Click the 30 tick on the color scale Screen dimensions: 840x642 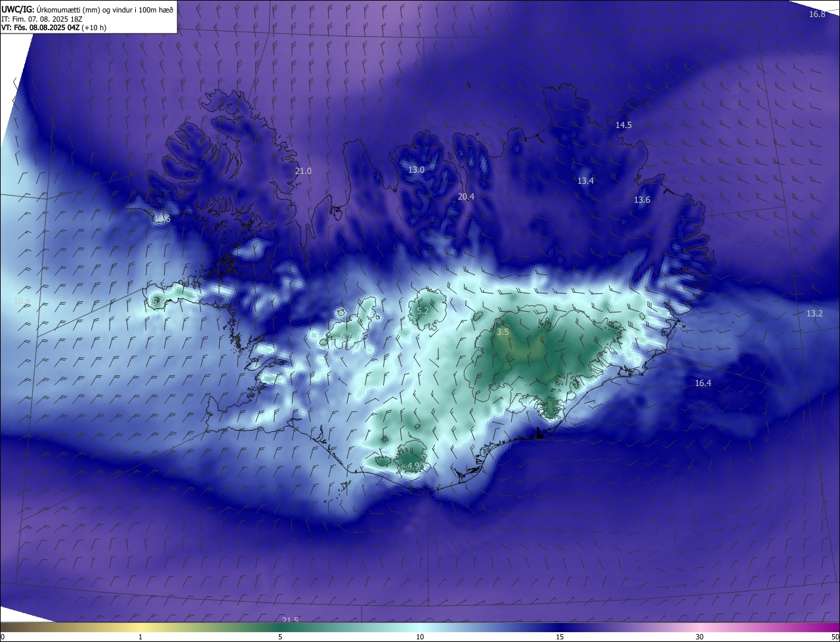pyautogui.click(x=700, y=637)
